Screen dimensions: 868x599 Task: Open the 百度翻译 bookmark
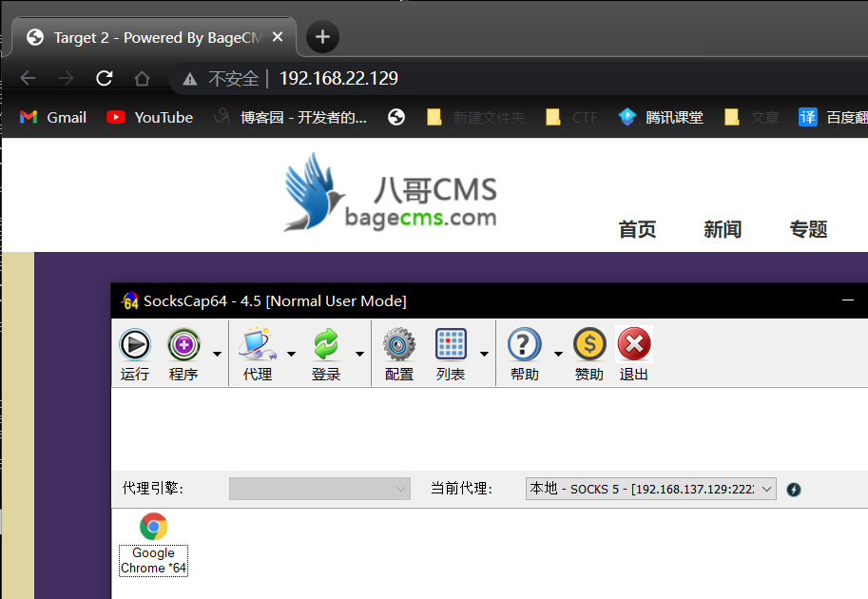(833, 117)
